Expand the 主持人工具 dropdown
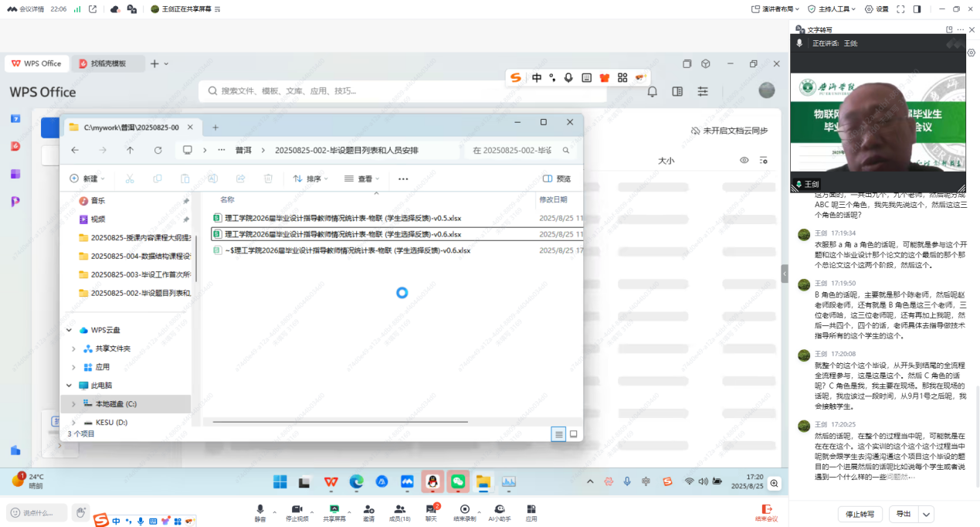The image size is (980, 527). pyautogui.click(x=832, y=9)
